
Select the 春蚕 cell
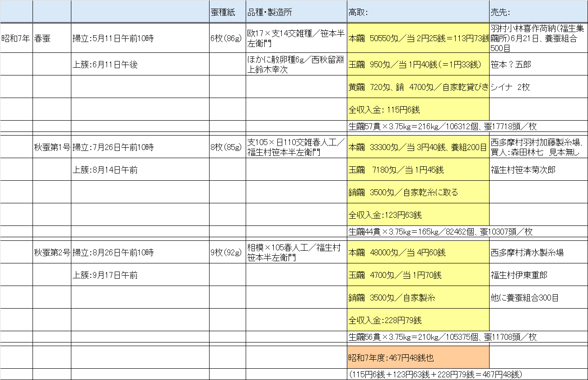[52, 38]
